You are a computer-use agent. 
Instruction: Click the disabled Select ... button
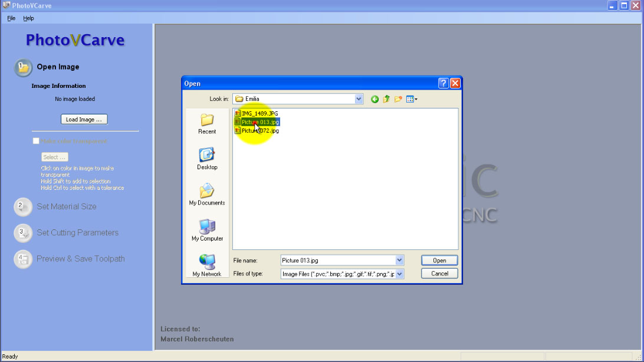tap(55, 157)
